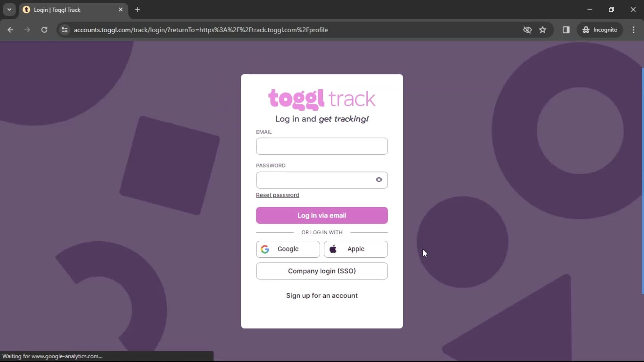Click the browser refresh icon

(44, 29)
